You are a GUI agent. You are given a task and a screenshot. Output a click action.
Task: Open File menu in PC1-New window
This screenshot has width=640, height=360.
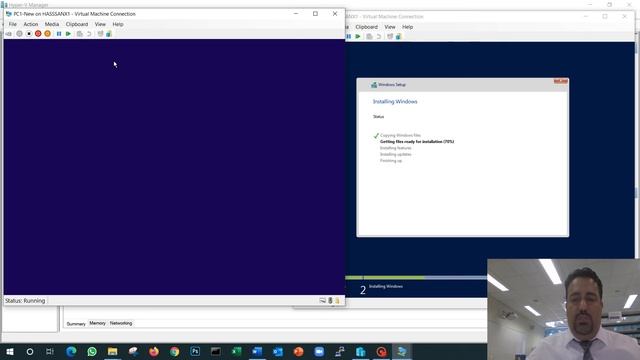tap(13, 24)
